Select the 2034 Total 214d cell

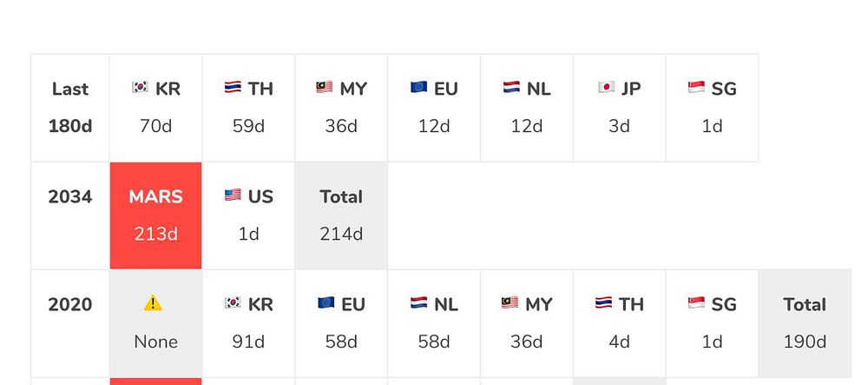coord(341,216)
